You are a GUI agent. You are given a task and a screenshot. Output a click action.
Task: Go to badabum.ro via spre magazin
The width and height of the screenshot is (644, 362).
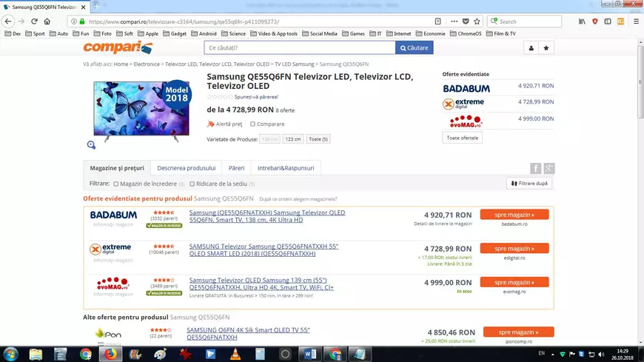tap(514, 215)
